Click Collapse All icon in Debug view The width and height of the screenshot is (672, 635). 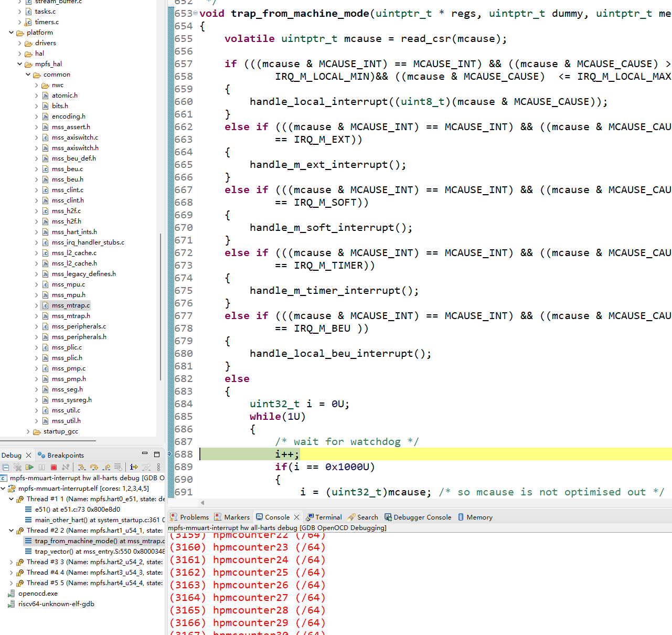(x=6, y=467)
